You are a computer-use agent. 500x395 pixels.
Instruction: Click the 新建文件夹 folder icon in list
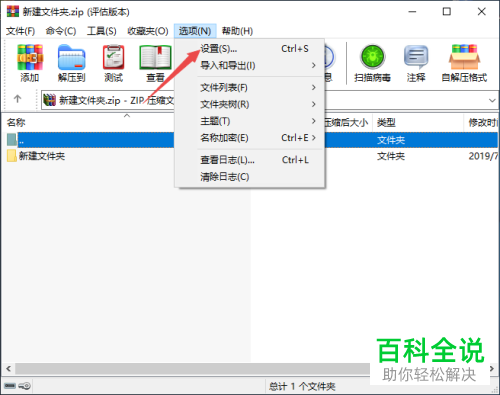pyautogui.click(x=12, y=156)
